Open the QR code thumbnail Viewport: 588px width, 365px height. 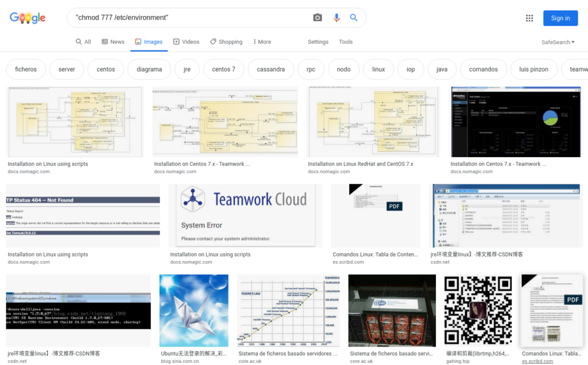click(x=478, y=310)
